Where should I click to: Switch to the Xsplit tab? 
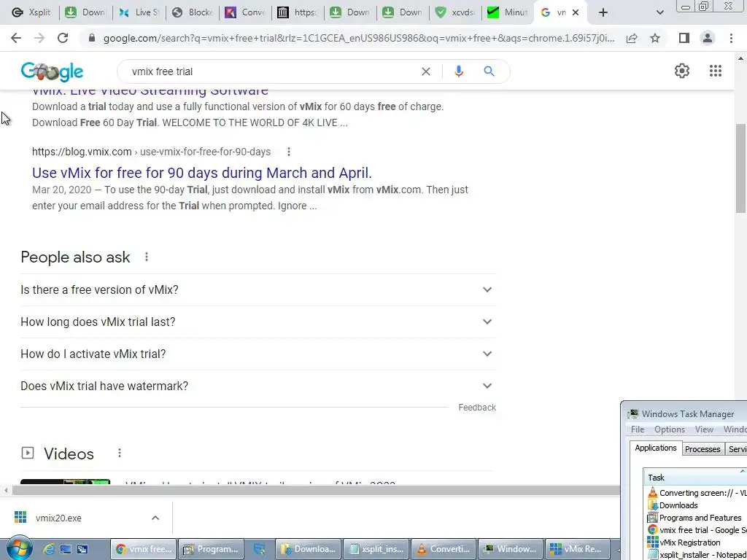[x=31, y=12]
